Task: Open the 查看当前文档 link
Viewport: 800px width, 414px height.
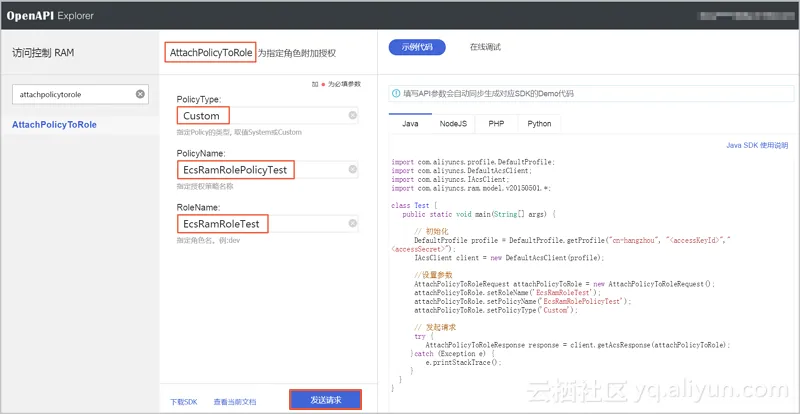Action: [235, 402]
